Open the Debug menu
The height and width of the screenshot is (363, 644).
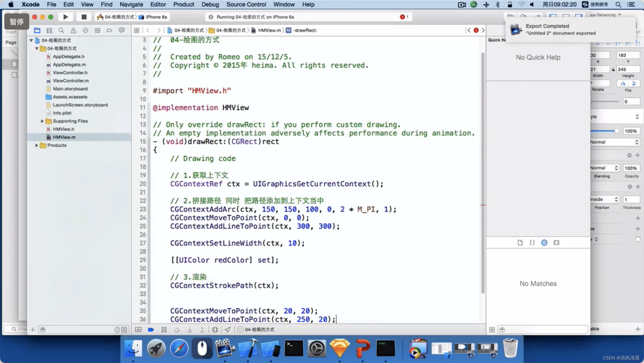(x=210, y=4)
